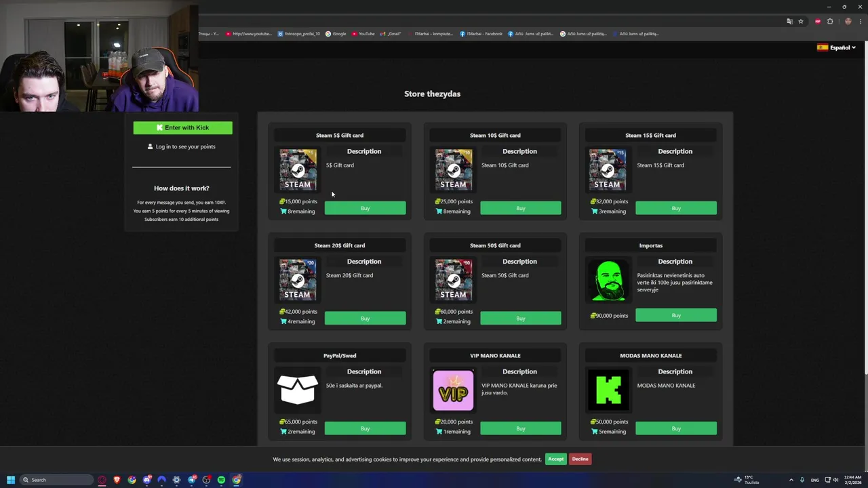
Task: Open NordVPN from the taskbar
Action: tap(162, 480)
